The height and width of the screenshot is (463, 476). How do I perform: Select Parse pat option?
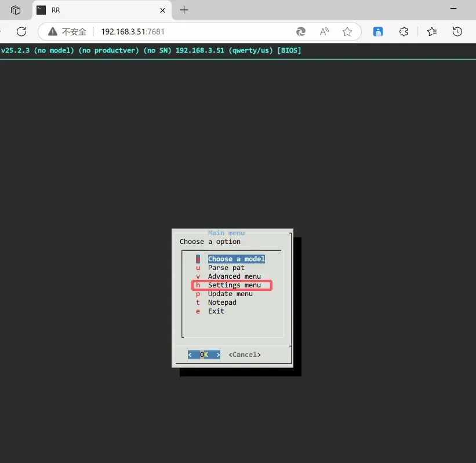coord(226,268)
